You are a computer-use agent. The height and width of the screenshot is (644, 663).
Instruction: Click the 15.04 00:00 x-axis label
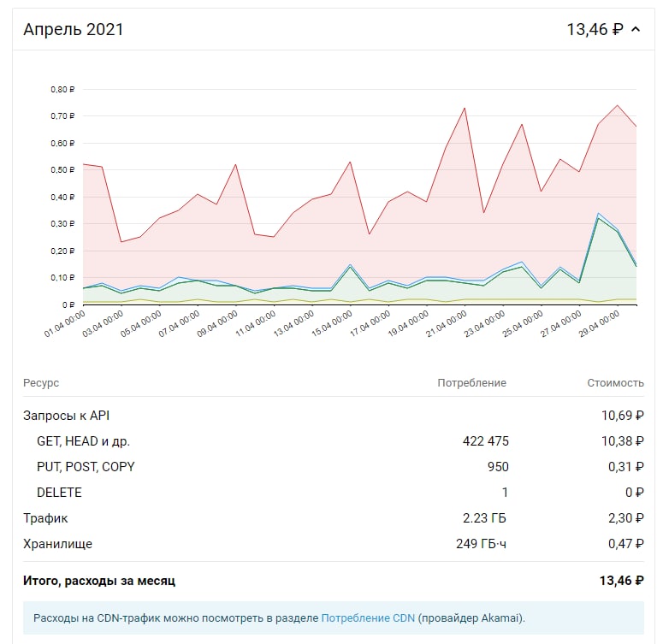(334, 328)
